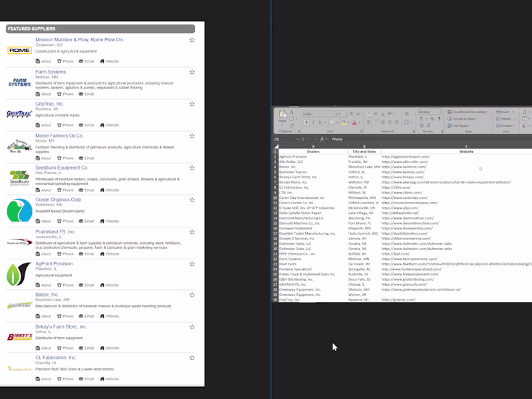
Task: Click the Comma Style icon
Action: coord(439,119)
